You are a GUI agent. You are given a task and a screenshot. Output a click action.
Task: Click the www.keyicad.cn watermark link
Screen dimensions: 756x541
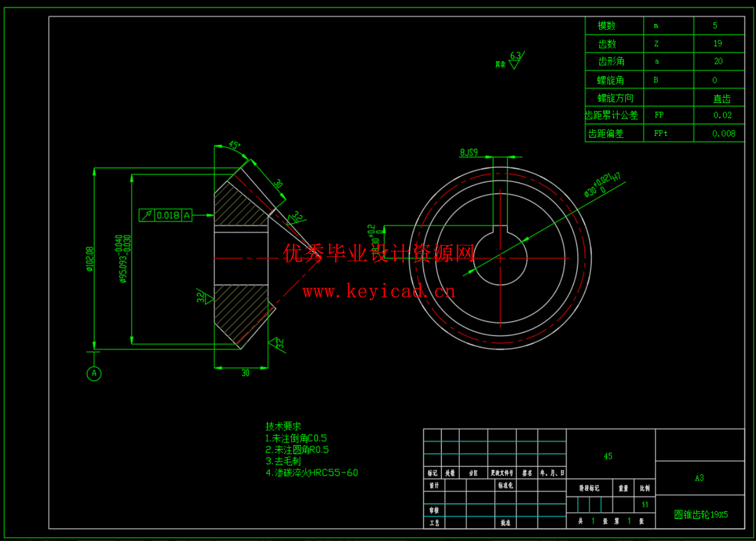pos(379,292)
